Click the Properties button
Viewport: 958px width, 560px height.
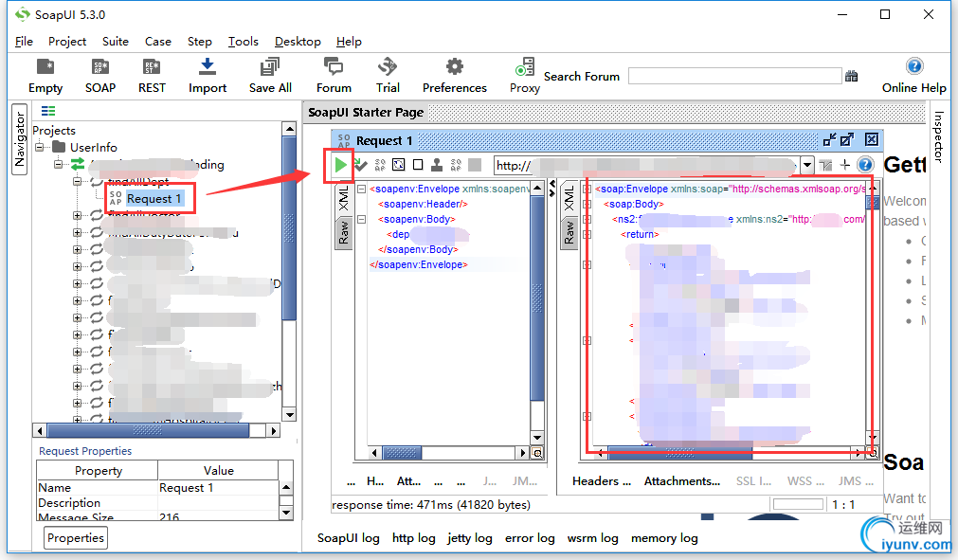click(x=76, y=538)
